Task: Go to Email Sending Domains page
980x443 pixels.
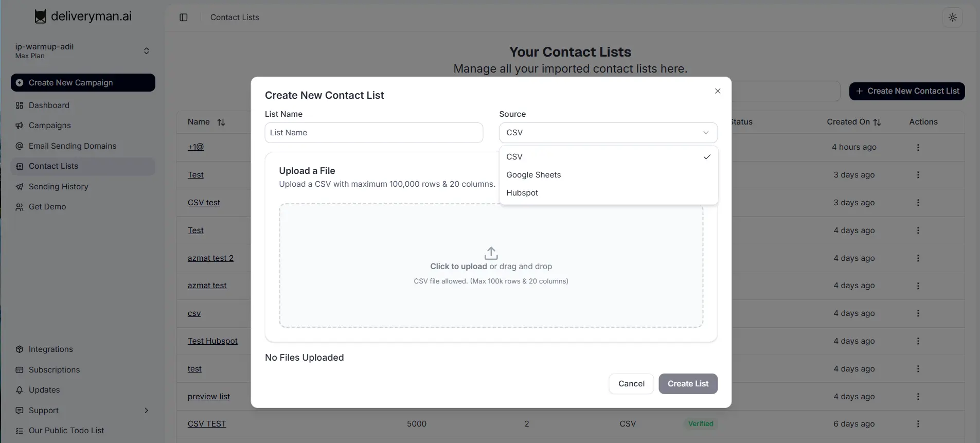Action: 73,146
